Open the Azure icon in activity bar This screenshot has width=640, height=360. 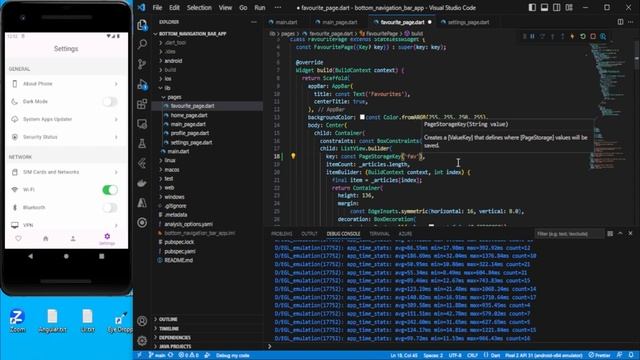pyautogui.click(x=142, y=203)
